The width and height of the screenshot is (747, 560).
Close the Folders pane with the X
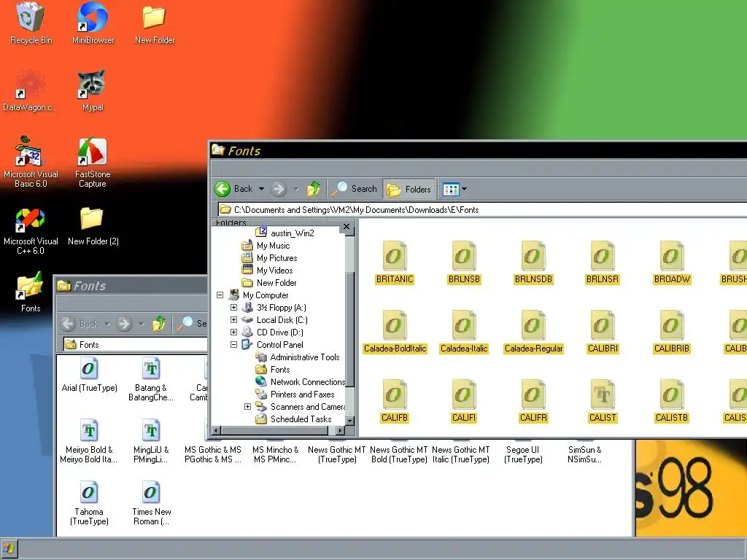(347, 227)
